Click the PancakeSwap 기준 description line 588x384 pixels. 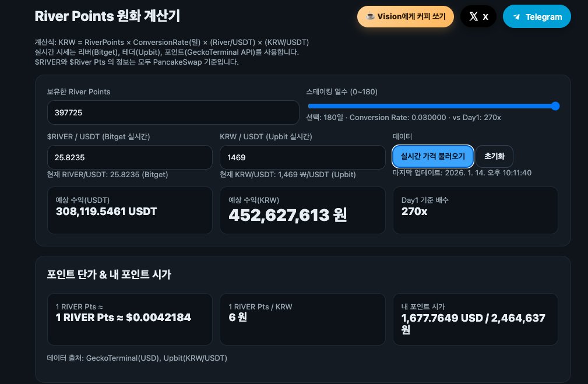(x=136, y=62)
